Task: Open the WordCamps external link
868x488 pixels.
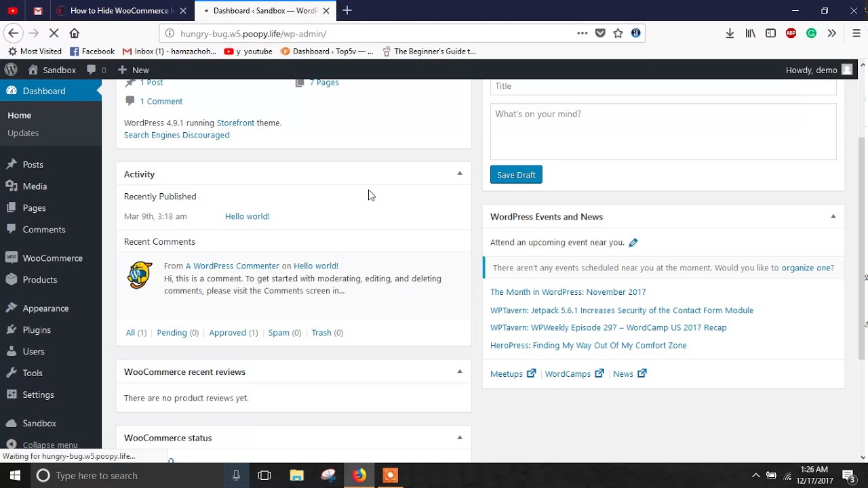Action: (x=574, y=374)
